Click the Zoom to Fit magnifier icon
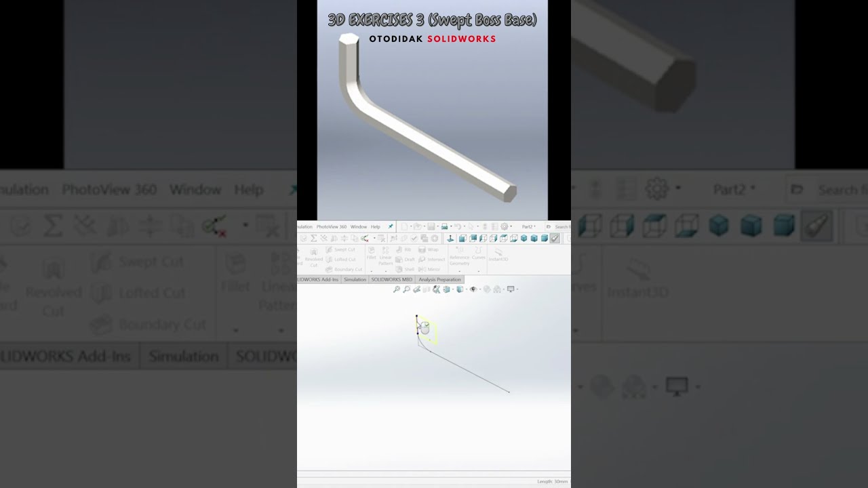The height and width of the screenshot is (488, 868). coord(397,289)
